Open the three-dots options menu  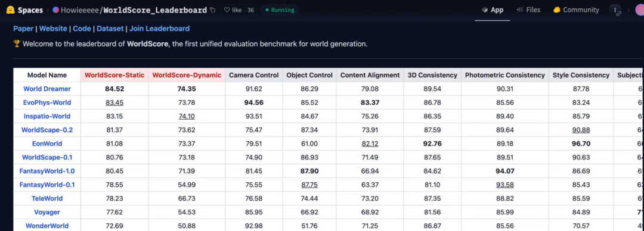pyautogui.click(x=615, y=10)
